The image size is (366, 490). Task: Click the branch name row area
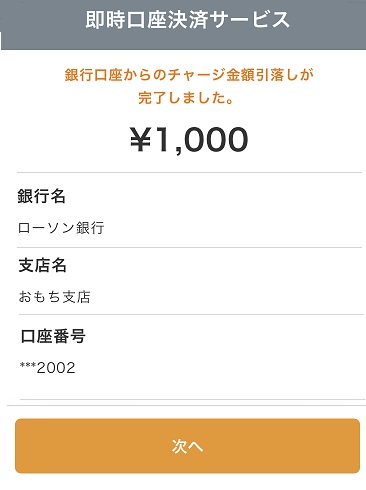point(191,281)
